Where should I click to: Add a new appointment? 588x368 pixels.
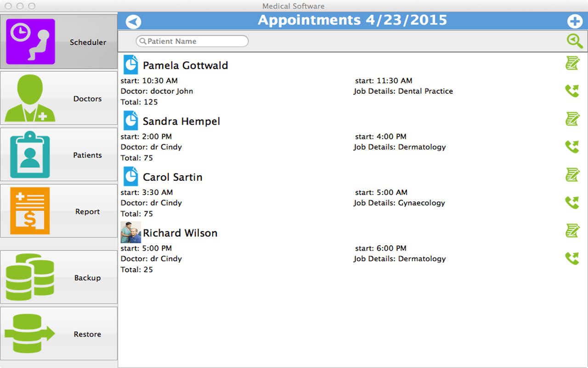point(575,21)
